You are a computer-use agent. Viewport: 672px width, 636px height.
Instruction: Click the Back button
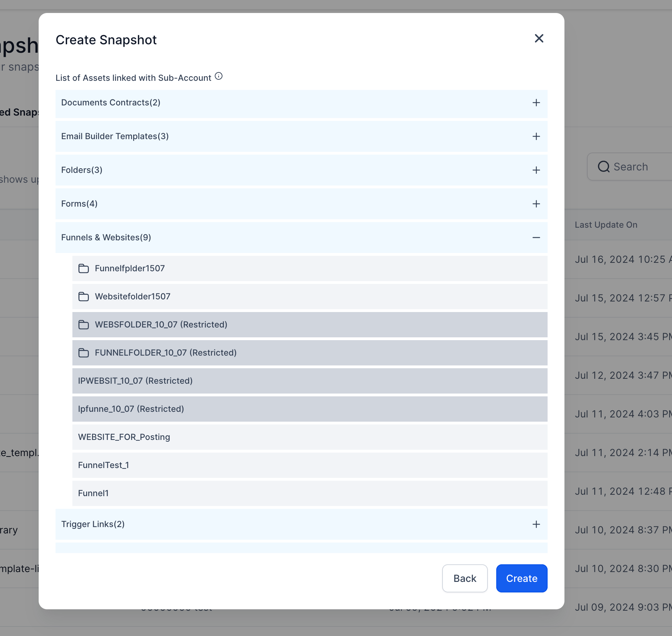tap(465, 578)
